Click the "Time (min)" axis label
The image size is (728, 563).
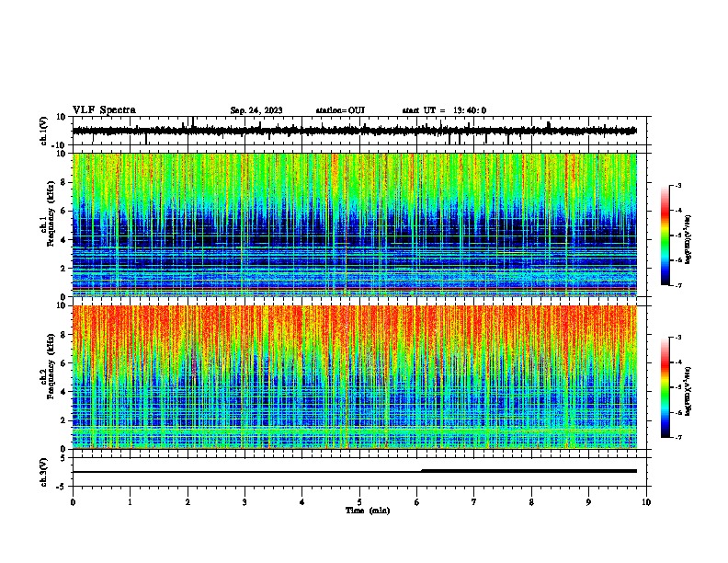pos(368,511)
